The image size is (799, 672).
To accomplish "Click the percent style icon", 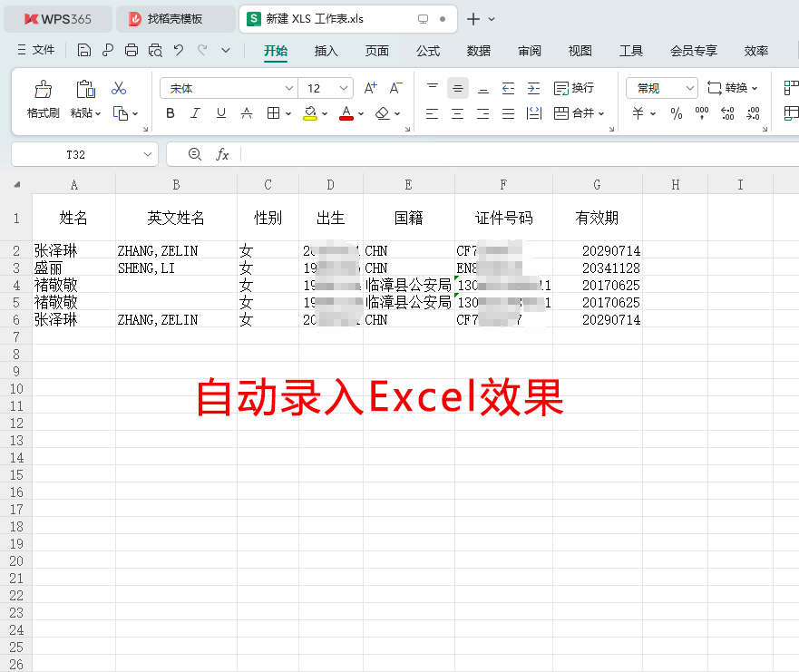I will click(675, 112).
